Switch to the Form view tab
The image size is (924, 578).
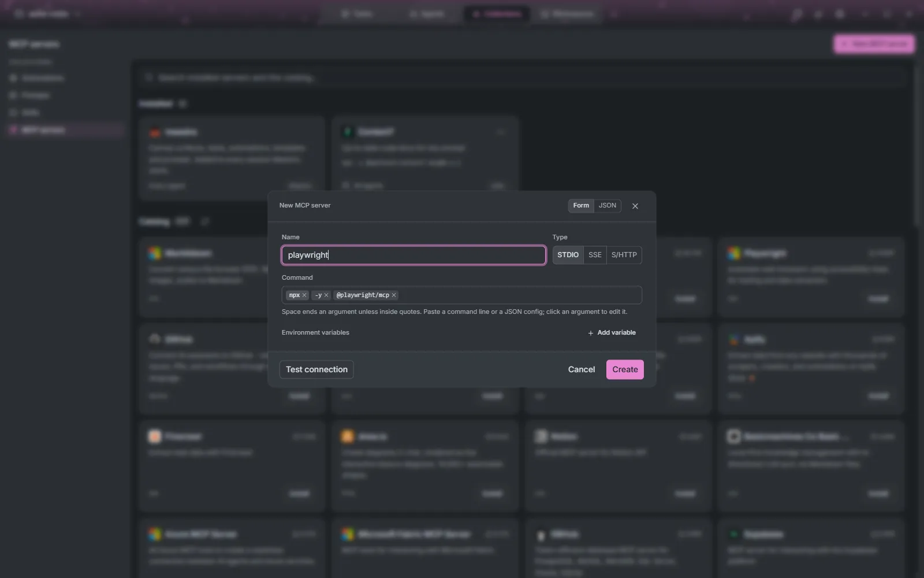581,206
